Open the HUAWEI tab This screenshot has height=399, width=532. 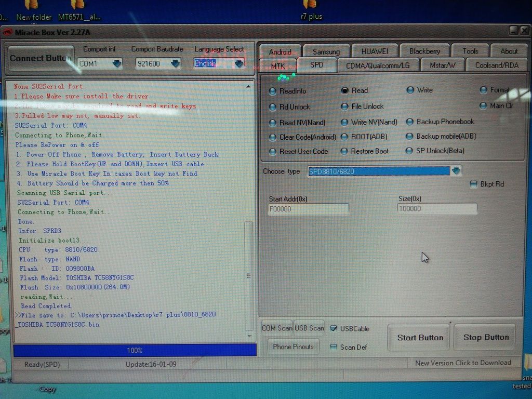coord(374,51)
